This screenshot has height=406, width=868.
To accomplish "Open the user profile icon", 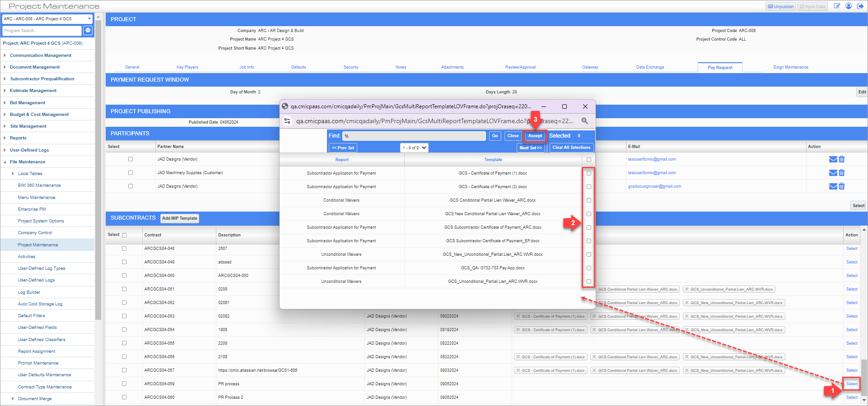I will pyautogui.click(x=849, y=6).
